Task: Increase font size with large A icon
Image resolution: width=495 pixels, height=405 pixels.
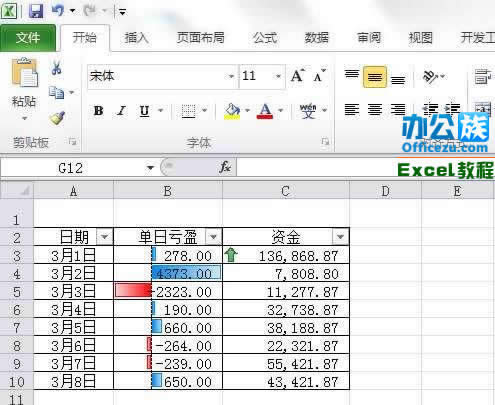Action: tap(297, 76)
